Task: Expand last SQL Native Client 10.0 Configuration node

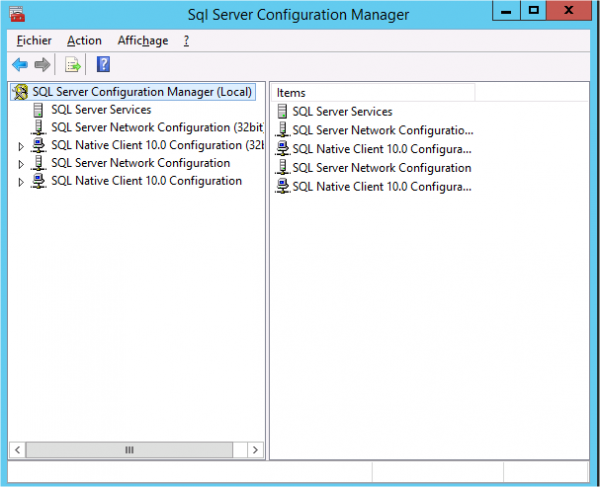Action: pos(21,182)
